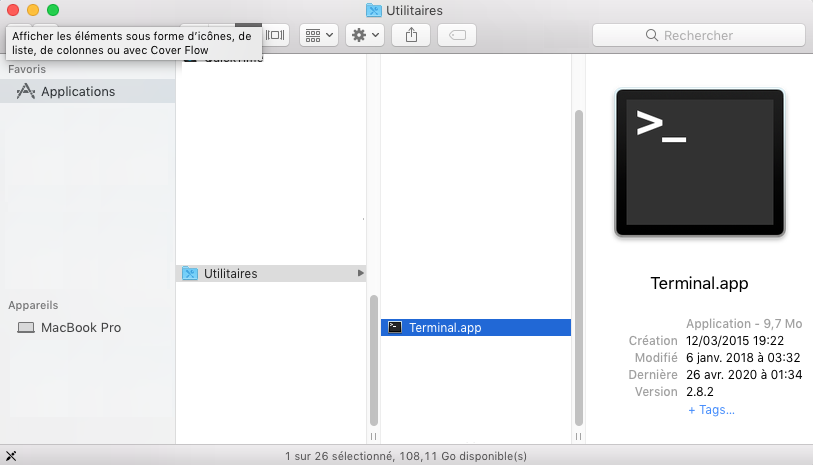This screenshot has width=813, height=465.
Task: Click the small Terminal icon in list
Action: point(395,327)
